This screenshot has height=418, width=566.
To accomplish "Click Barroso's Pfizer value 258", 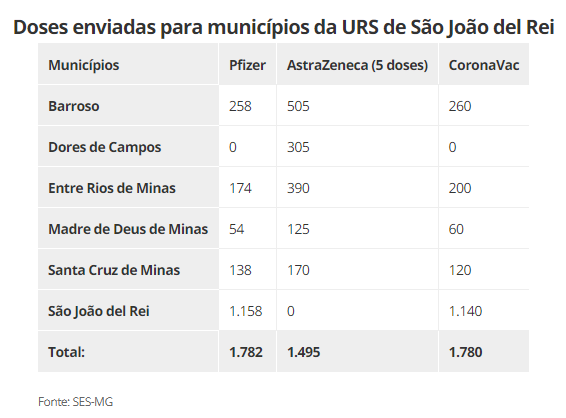I will tap(240, 106).
